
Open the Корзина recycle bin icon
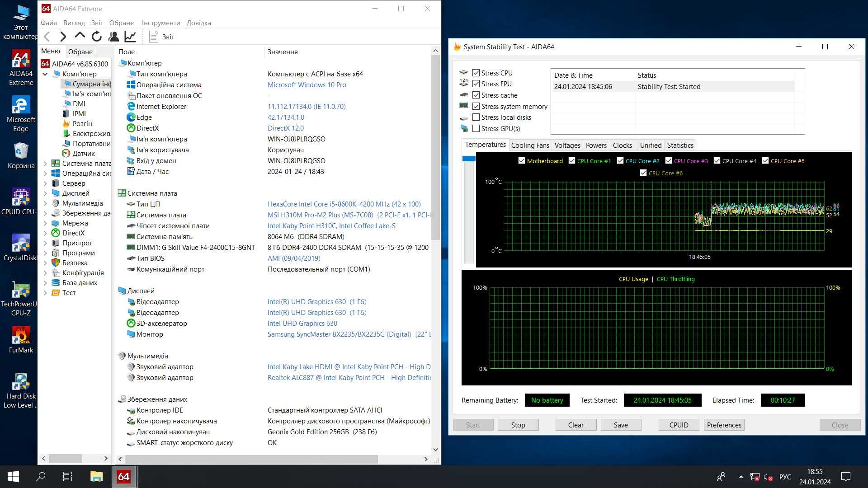point(21,156)
